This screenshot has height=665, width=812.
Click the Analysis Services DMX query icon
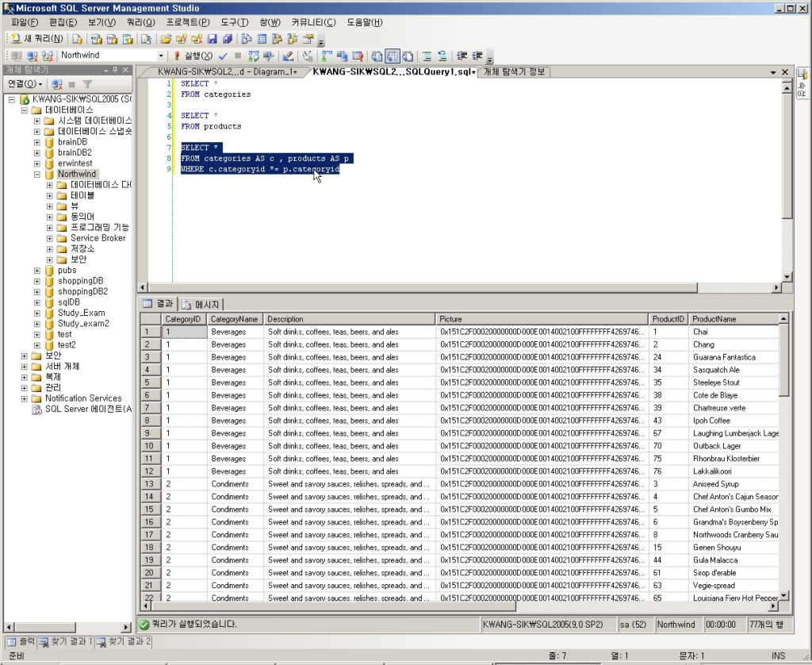[x=112, y=39]
